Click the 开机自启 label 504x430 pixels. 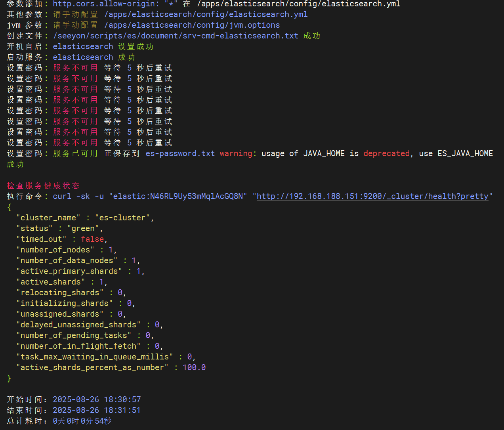pyautogui.click(x=25, y=46)
